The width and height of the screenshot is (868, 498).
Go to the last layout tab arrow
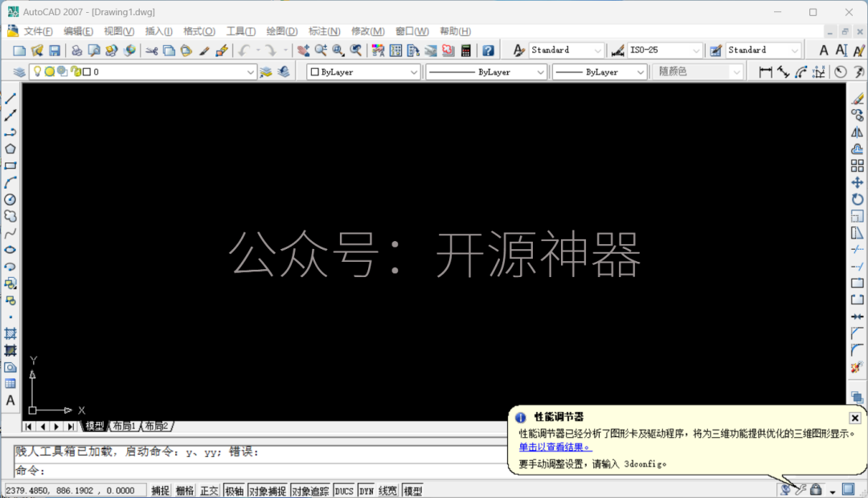coord(71,427)
